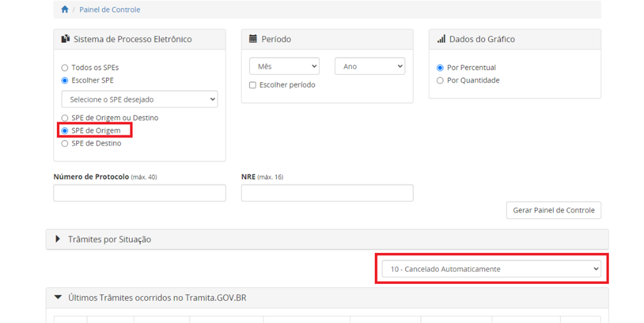644x323 pixels.
Task: Click the bar chart icon beside Dados do Gráfico
Action: 441,39
